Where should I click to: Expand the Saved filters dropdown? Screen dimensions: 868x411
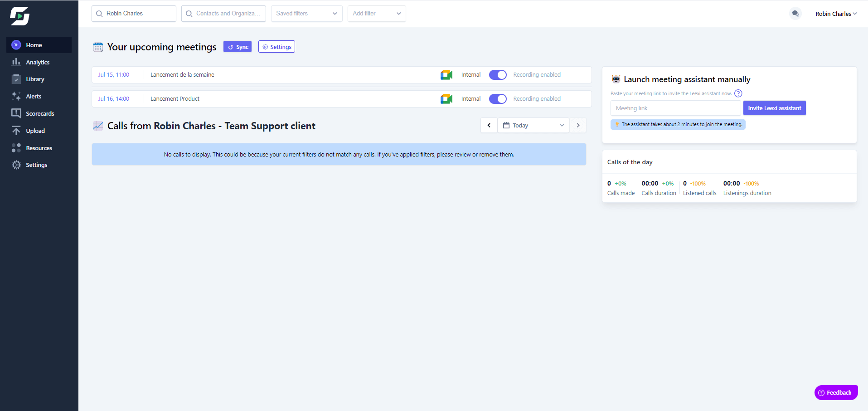coord(306,14)
